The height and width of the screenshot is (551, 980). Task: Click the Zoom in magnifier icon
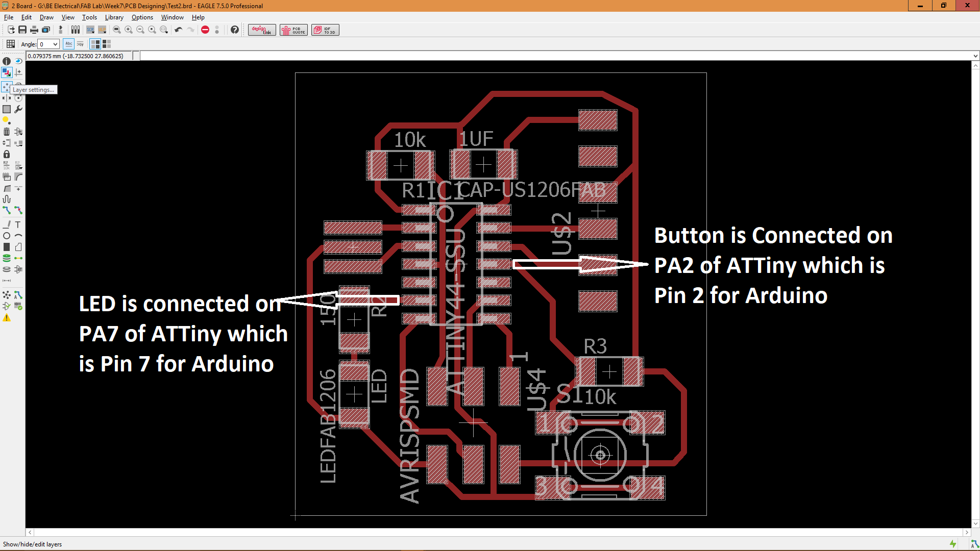pyautogui.click(x=129, y=30)
